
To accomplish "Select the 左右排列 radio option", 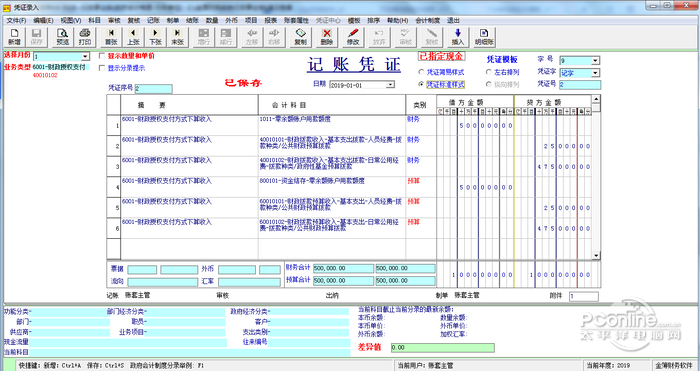I will 488,72.
